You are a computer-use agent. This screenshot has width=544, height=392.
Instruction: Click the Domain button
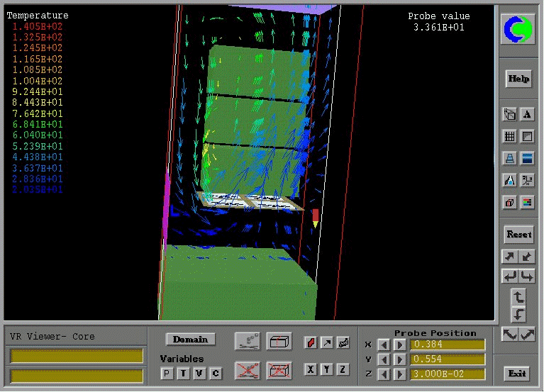tap(190, 340)
